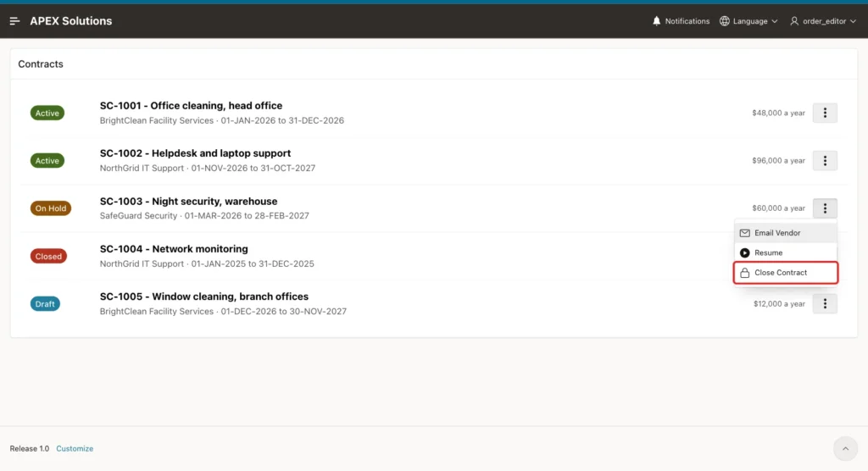The height and width of the screenshot is (471, 868).
Task: Open SC-1003 - Night security, warehouse
Action: pos(188,202)
